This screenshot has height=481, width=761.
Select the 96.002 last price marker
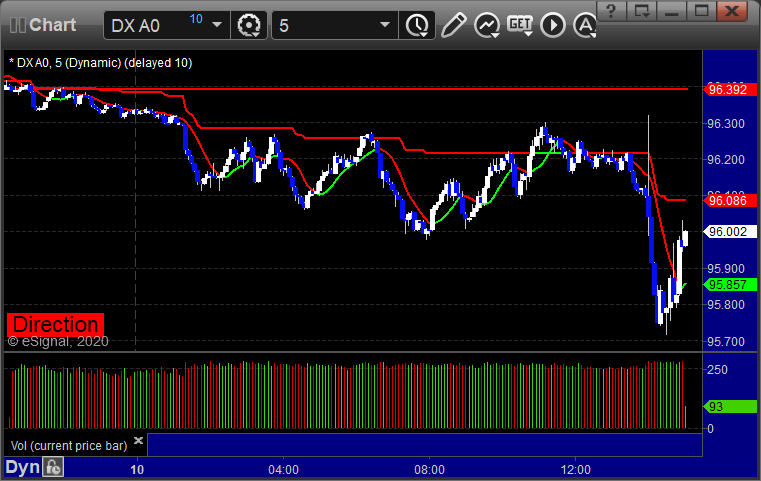(x=730, y=232)
